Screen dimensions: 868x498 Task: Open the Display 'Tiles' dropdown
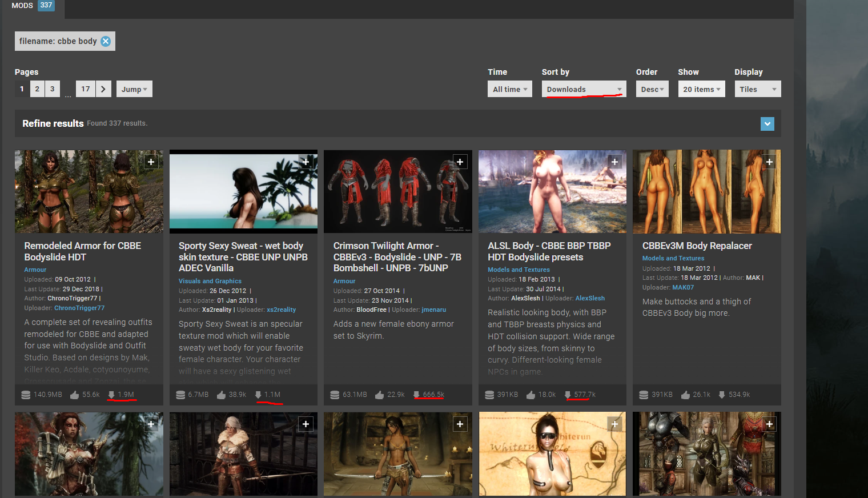point(757,89)
